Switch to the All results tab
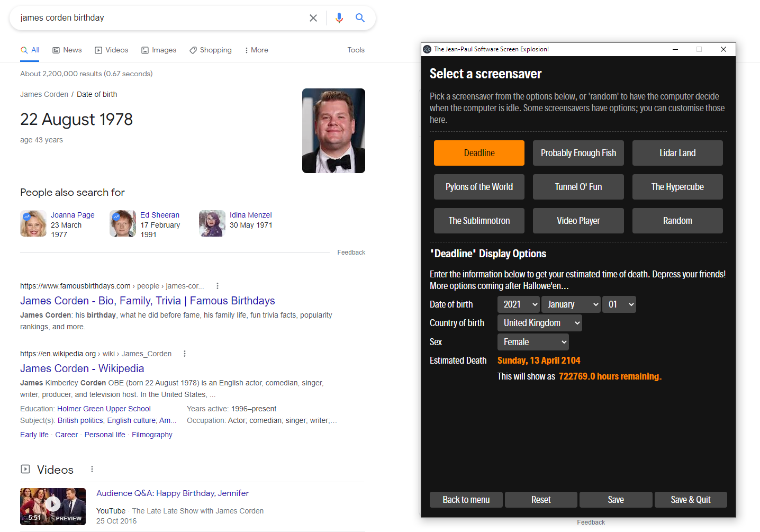Image resolution: width=760 pixels, height=532 pixels. pyautogui.click(x=30, y=50)
